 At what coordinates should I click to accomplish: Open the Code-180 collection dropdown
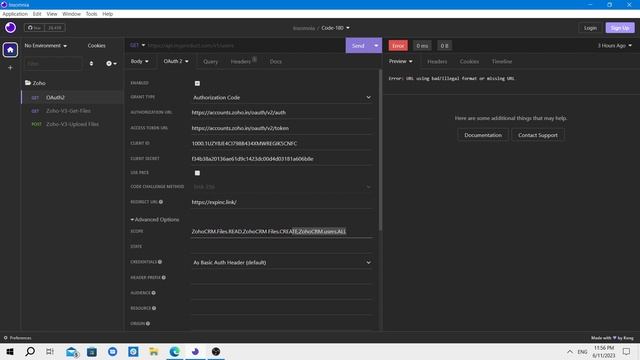tap(336, 28)
